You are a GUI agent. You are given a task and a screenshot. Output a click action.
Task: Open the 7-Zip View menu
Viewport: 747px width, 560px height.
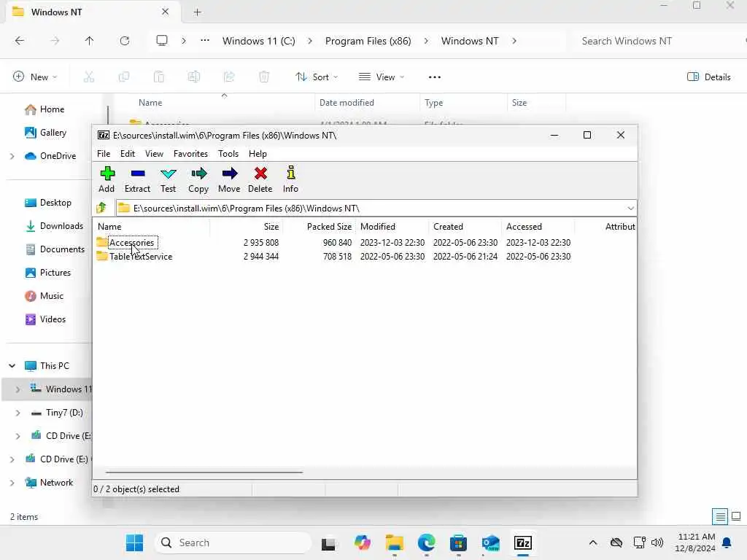click(x=154, y=154)
